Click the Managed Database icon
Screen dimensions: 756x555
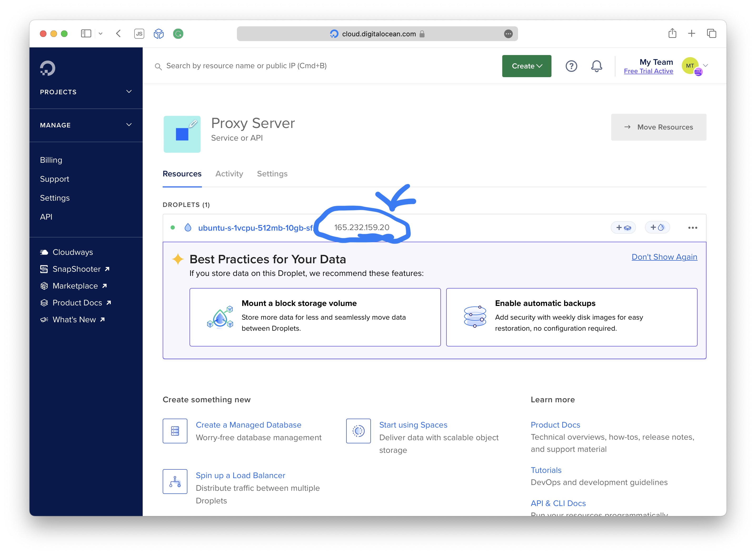(x=175, y=431)
